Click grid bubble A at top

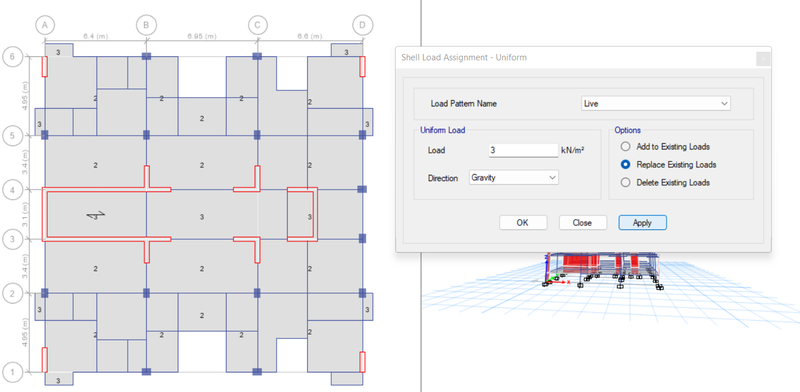(45, 24)
